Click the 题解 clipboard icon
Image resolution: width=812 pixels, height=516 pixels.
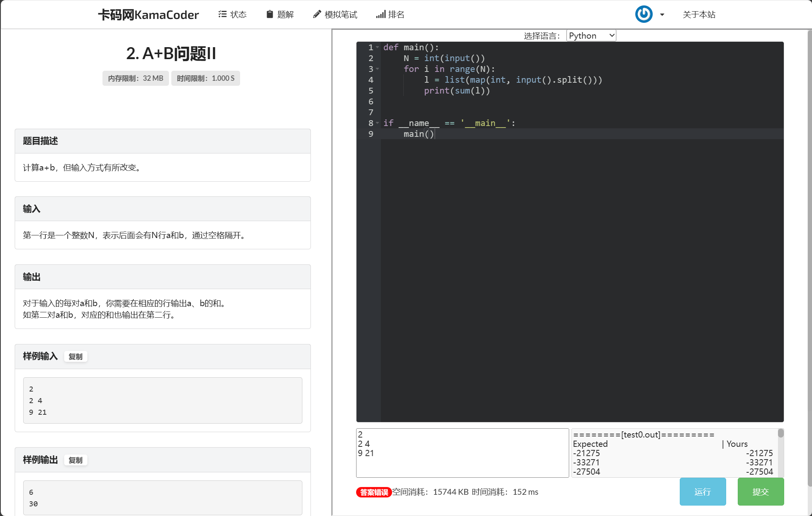pos(269,14)
